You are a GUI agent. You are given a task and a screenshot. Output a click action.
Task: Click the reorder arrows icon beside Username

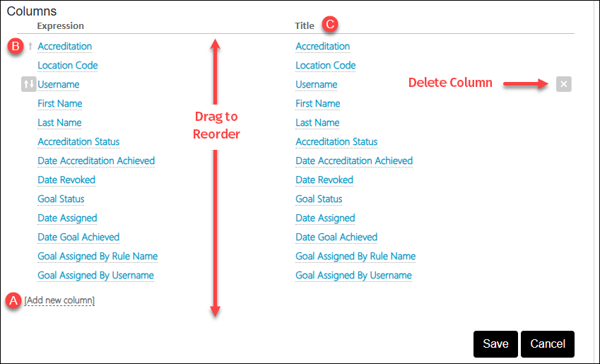(28, 85)
